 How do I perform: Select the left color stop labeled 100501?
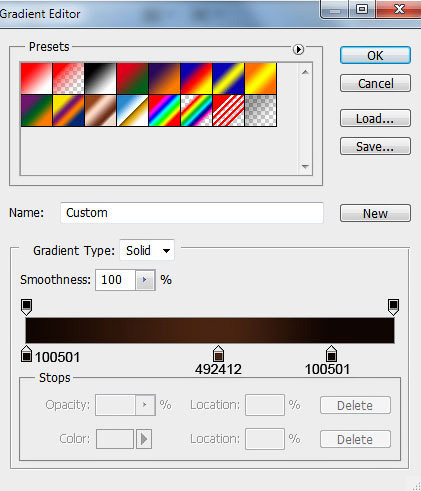(x=26, y=354)
